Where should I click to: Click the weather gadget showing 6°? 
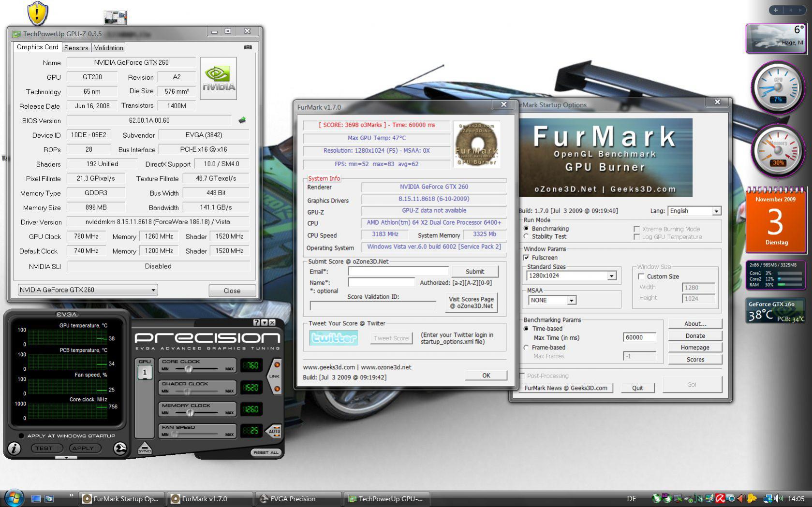pyautogui.click(x=775, y=38)
